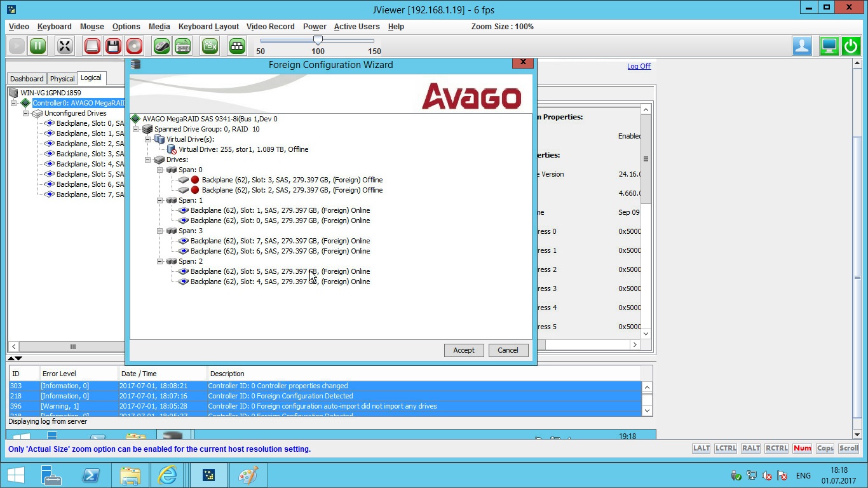This screenshot has height=488, width=868.
Task: Collapse the Span: 0 tree node
Action: (160, 170)
